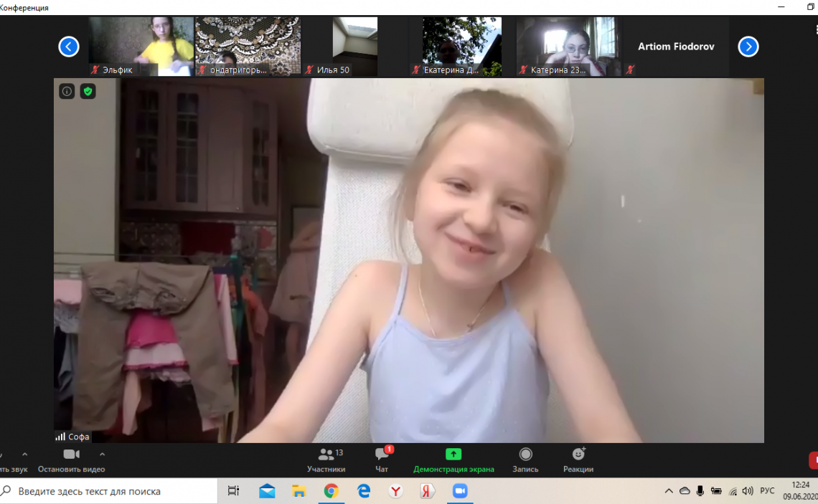818x504 pixels.
Task: Open the Чат chat panel
Action: (x=382, y=460)
